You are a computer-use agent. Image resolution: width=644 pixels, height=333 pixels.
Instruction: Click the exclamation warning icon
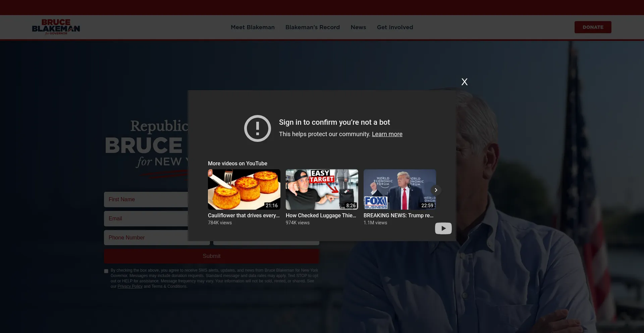[x=258, y=128]
